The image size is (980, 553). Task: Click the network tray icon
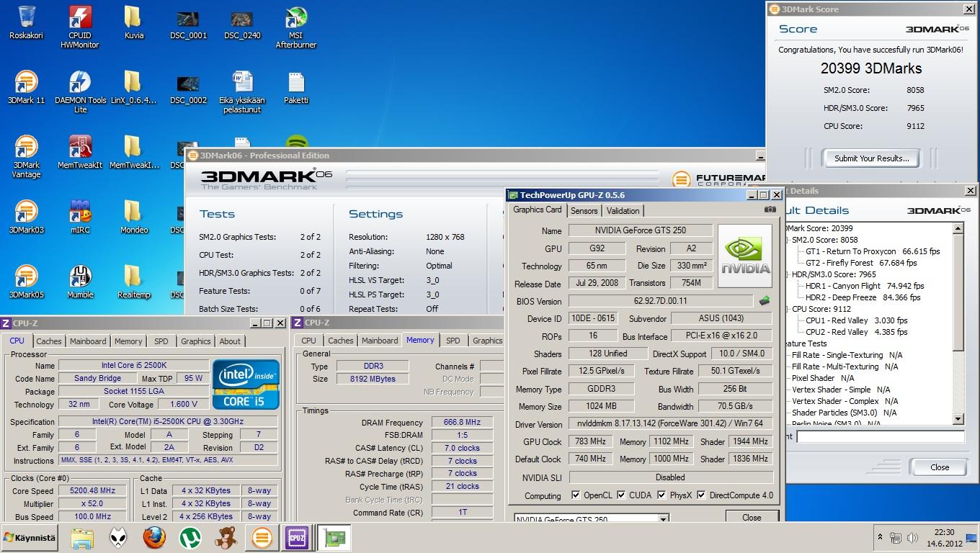[896, 538]
